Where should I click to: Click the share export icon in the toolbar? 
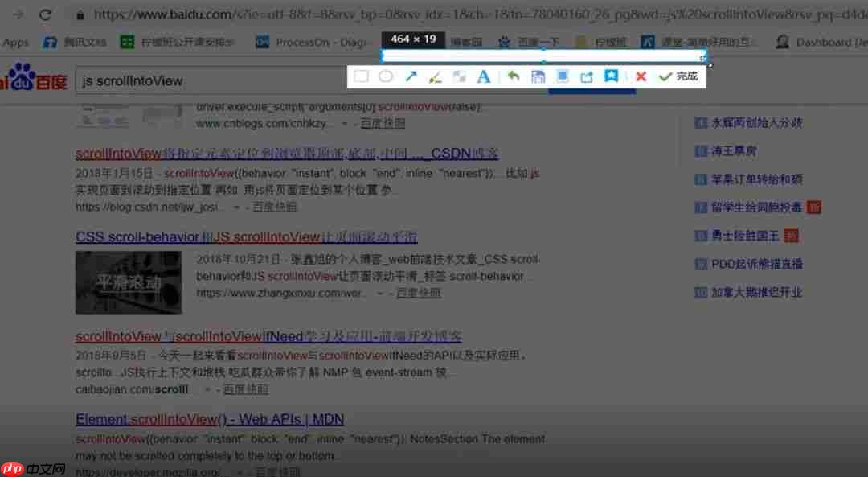coord(588,76)
